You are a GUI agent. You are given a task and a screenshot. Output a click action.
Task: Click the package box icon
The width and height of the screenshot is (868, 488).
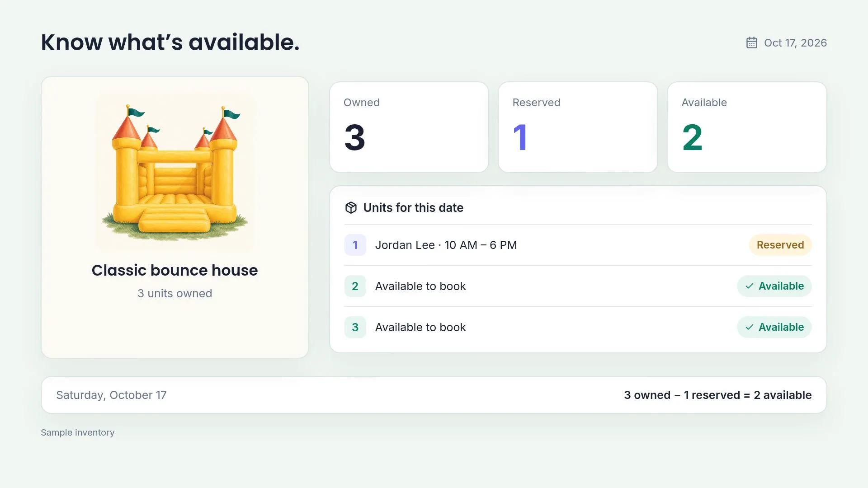click(x=351, y=208)
